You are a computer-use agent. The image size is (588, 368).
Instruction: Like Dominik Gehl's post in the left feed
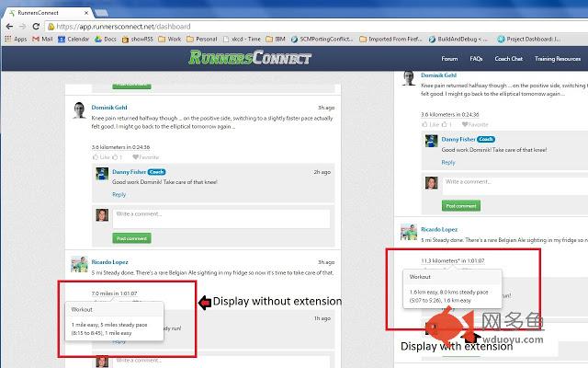tap(101, 157)
